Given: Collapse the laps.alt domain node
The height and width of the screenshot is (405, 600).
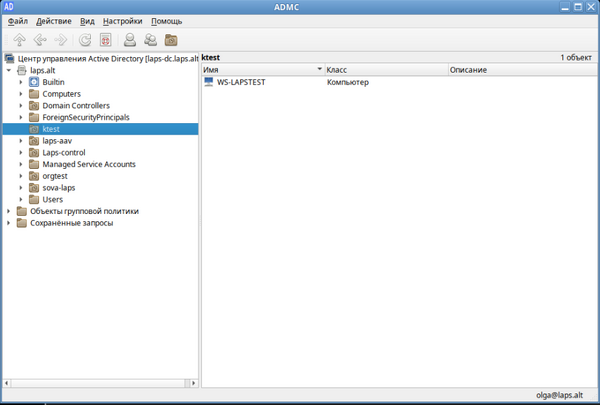Looking at the screenshot, I should pos(9,70).
